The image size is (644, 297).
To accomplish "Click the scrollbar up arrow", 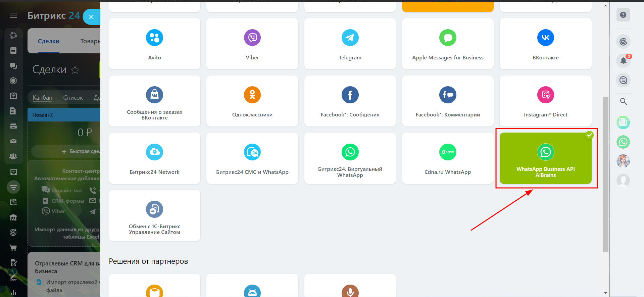I will [x=605, y=5].
